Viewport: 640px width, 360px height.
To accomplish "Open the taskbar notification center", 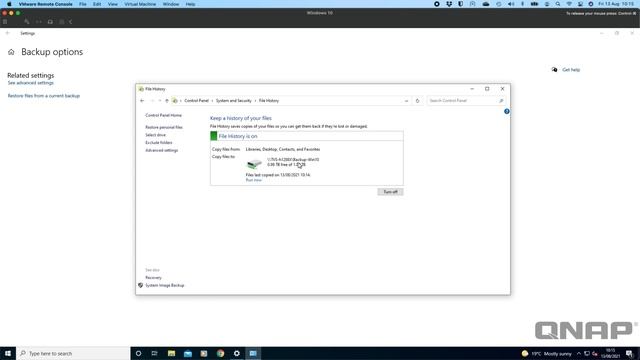I will [x=629, y=353].
